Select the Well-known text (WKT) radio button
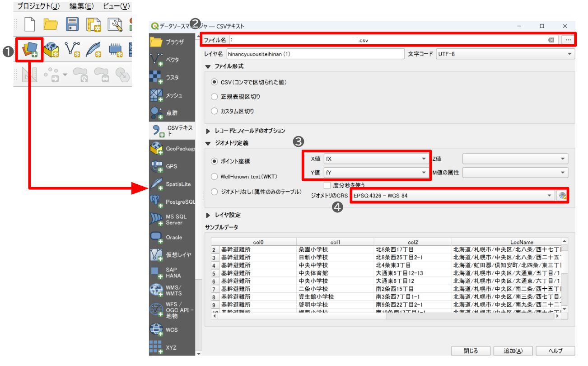Image resolution: width=588 pixels, height=366 pixels. click(x=215, y=177)
